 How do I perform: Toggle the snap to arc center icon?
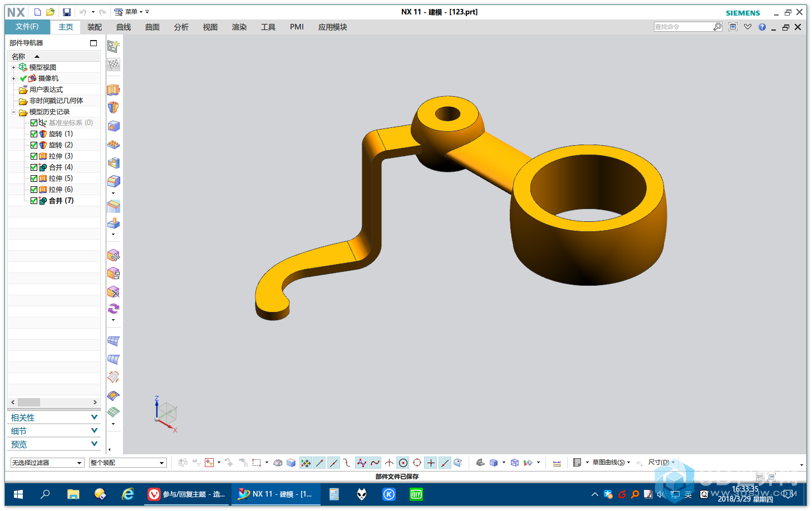pos(403,463)
